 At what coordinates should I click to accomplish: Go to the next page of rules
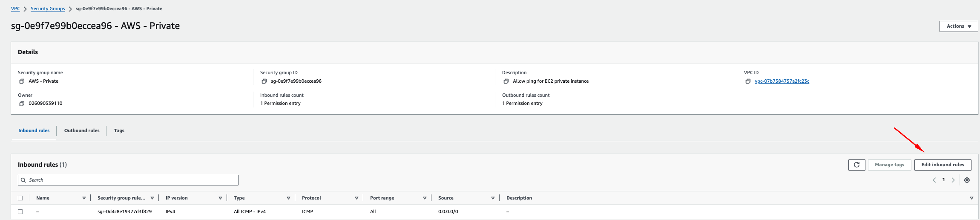[x=953, y=180]
